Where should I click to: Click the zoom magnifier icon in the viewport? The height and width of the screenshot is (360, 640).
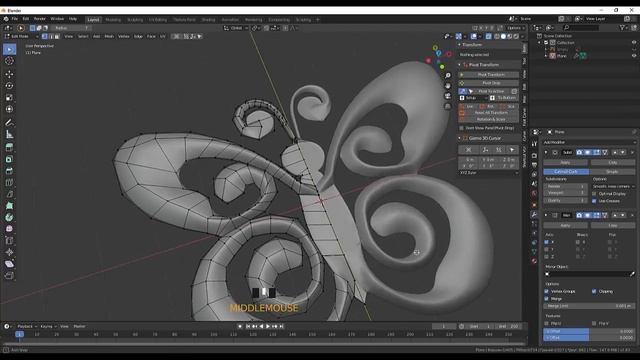pyautogui.click(x=448, y=76)
